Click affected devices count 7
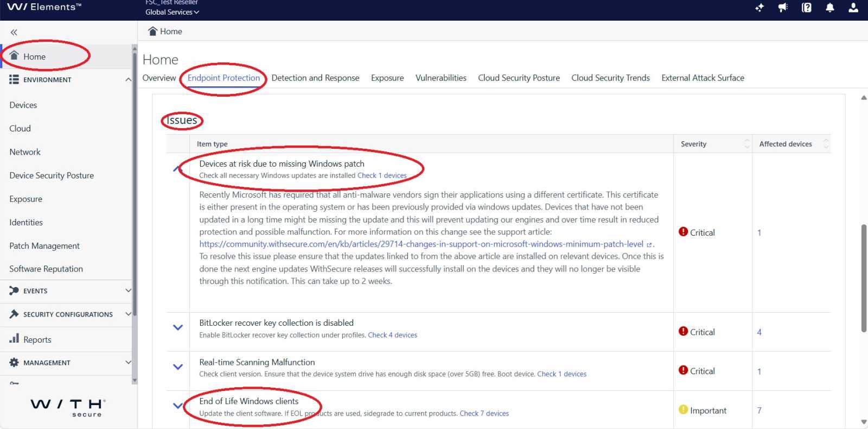The height and width of the screenshot is (429, 868). pos(759,411)
